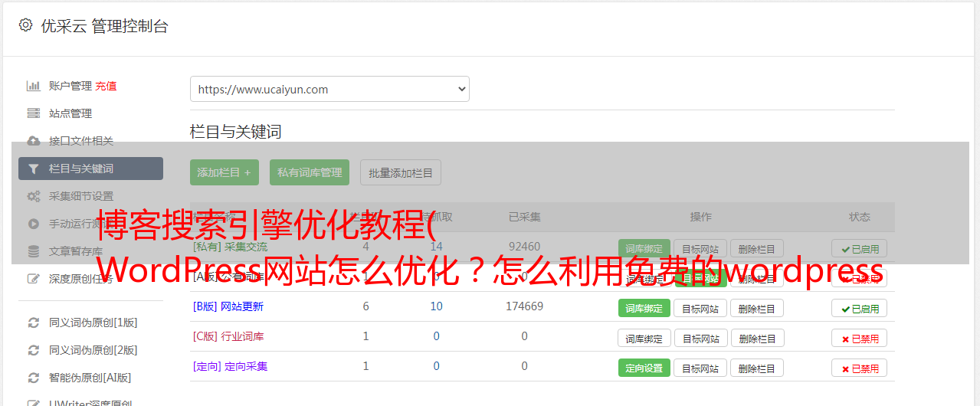Click 词库绑定 in the 采集交流 row
This screenshot has width=980, height=406.
644,248
